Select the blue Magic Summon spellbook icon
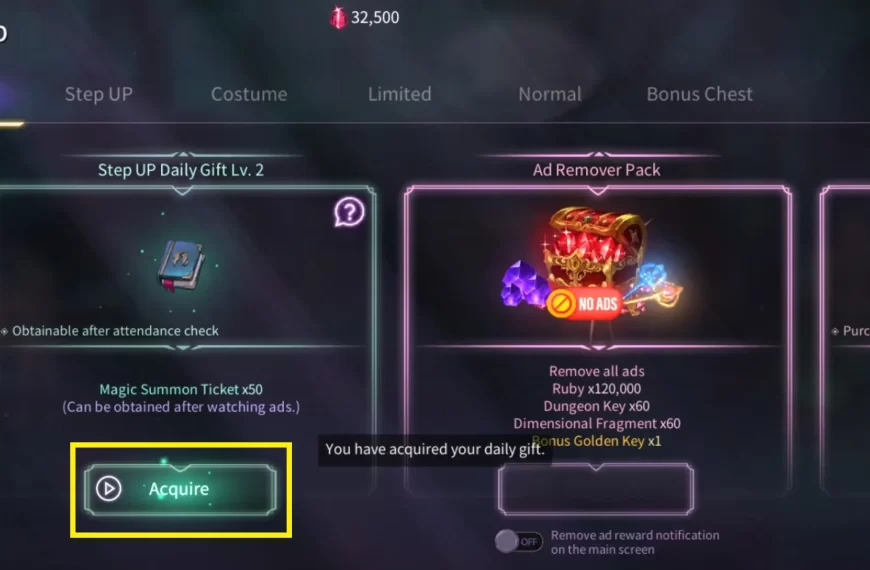This screenshot has width=870, height=570. coord(181,266)
